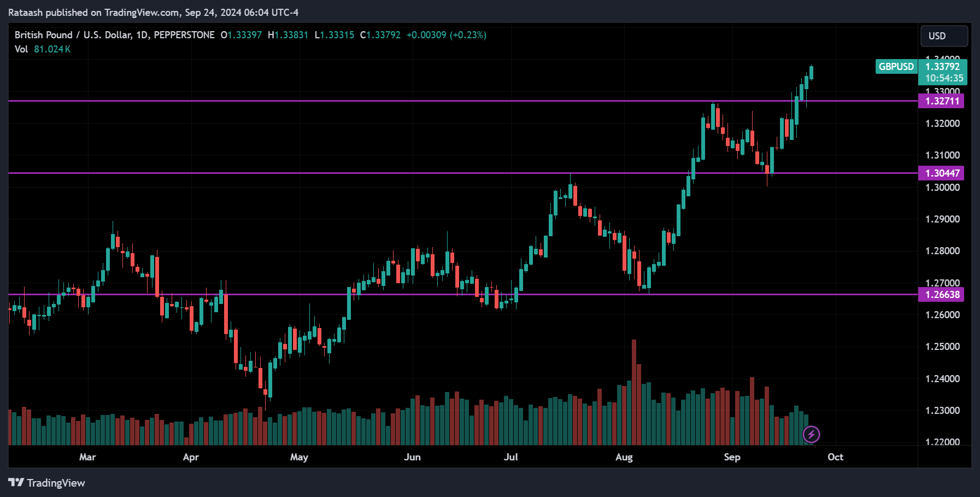Screen dimensions: 980x497
Task: Click the 1.30000 price axis label
Action: tap(942, 188)
